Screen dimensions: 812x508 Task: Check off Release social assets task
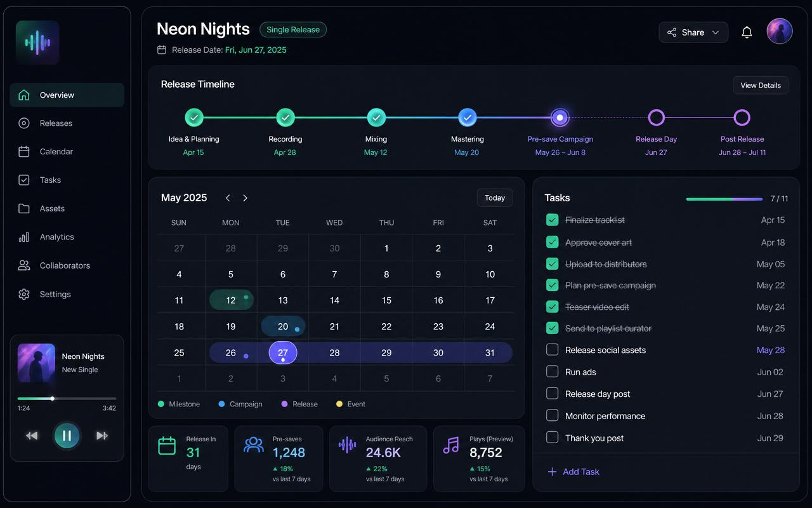point(552,350)
